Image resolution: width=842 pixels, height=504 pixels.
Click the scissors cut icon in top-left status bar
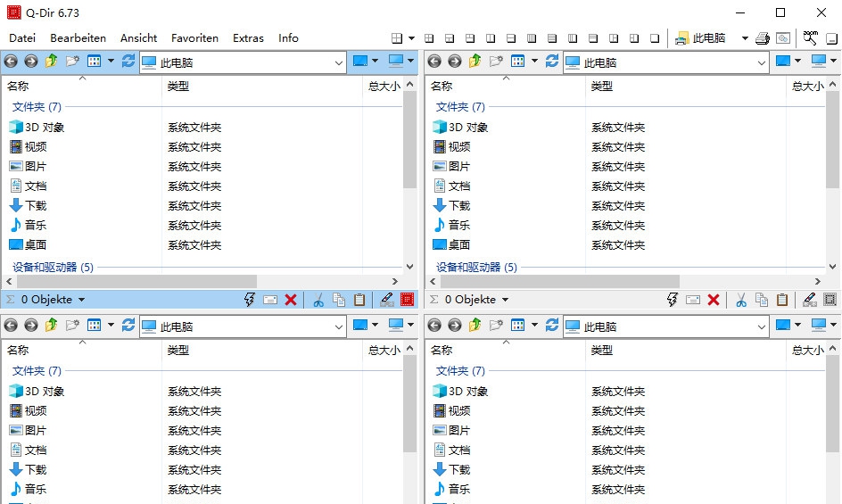coord(318,300)
